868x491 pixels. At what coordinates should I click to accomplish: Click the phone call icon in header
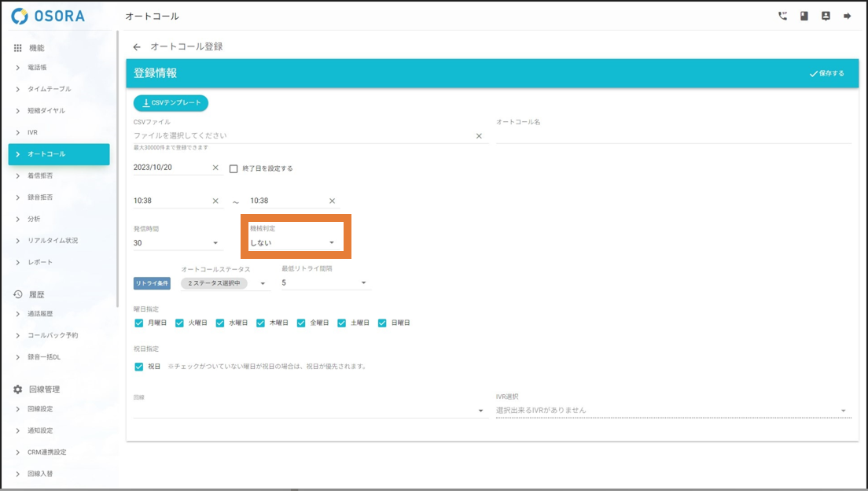click(782, 16)
